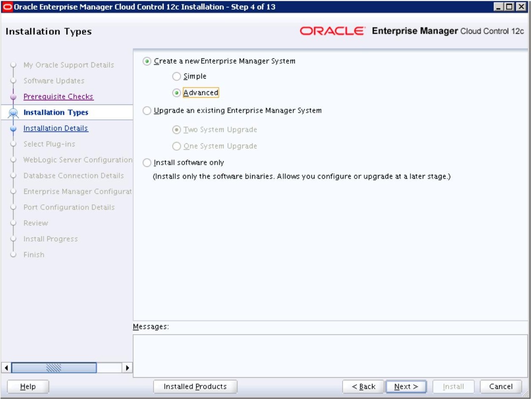Image resolution: width=532 pixels, height=399 pixels.
Task: Open the Prerequisite Checks step link
Action: click(x=58, y=96)
